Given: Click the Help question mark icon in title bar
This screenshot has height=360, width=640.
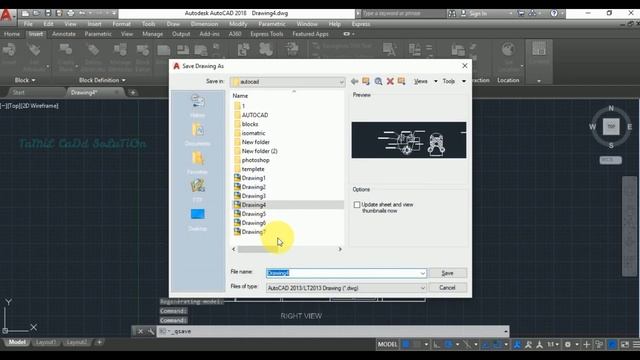Looking at the screenshot, I should (x=553, y=13).
